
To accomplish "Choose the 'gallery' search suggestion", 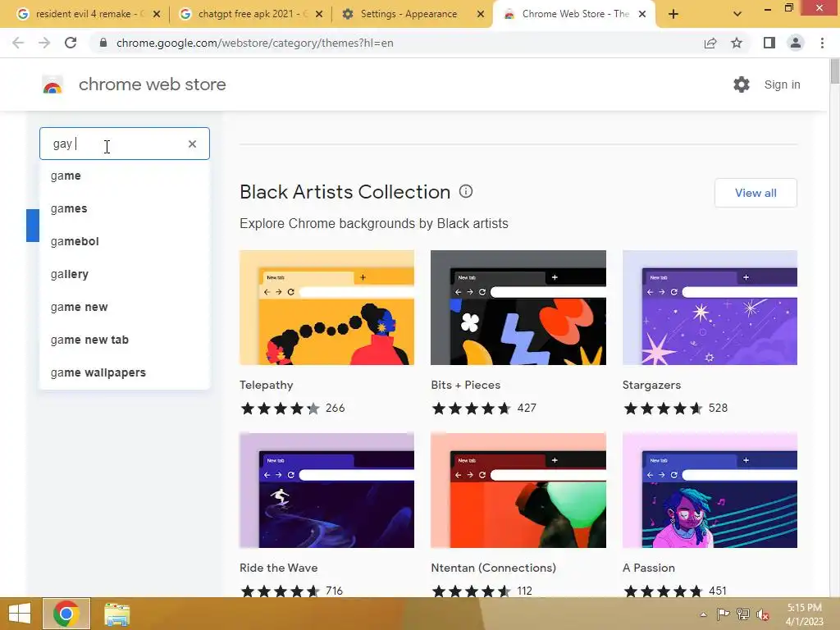I will 125,274.
